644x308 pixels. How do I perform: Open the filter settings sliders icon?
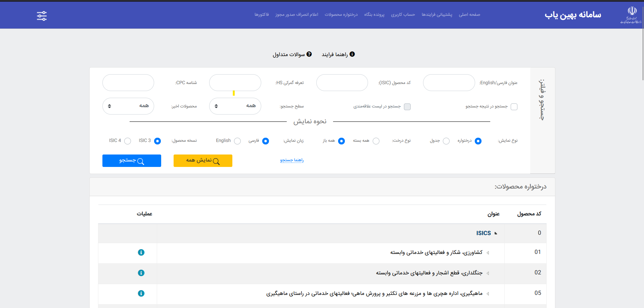(42, 16)
